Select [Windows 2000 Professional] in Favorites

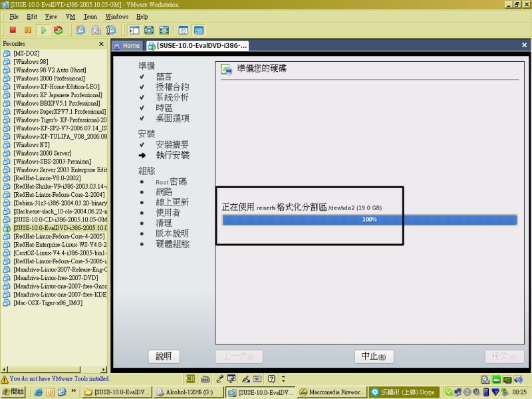(49, 78)
